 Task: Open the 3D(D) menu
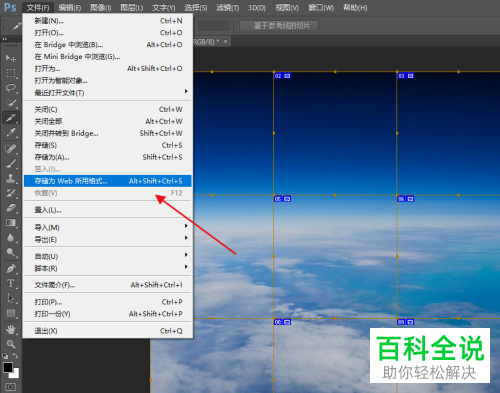[x=257, y=7]
